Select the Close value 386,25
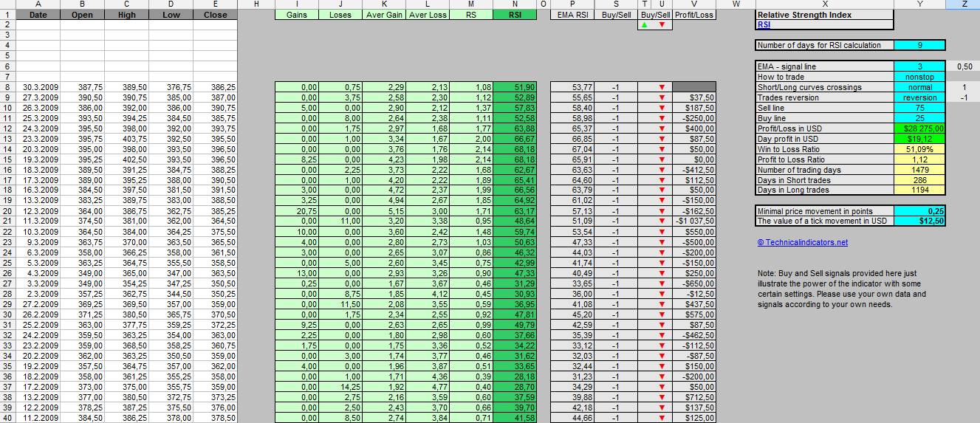The width and height of the screenshot is (980, 423). point(216,87)
